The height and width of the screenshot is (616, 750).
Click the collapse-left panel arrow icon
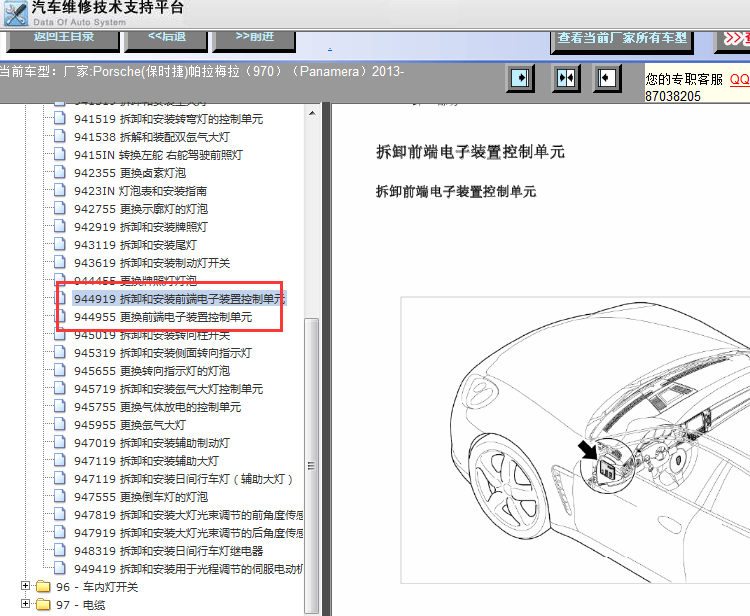(607, 77)
